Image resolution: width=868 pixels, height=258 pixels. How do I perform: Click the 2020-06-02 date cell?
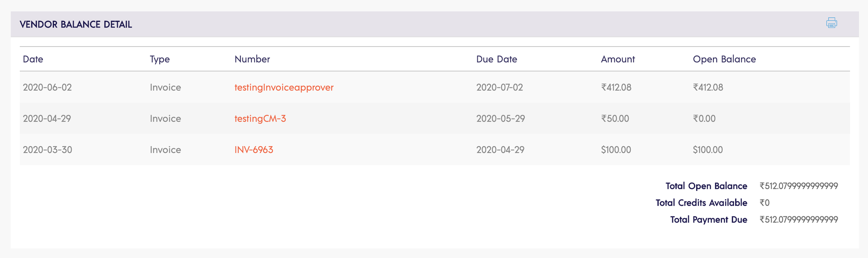point(47,87)
